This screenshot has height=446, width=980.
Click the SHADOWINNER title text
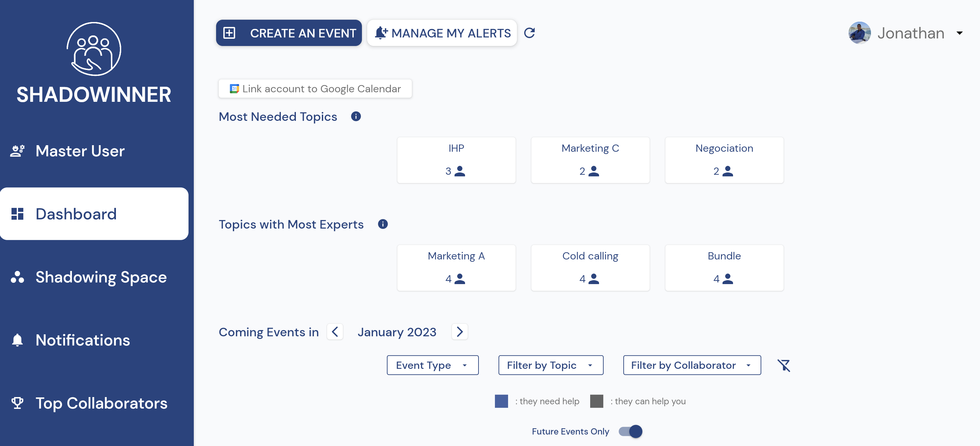click(94, 95)
